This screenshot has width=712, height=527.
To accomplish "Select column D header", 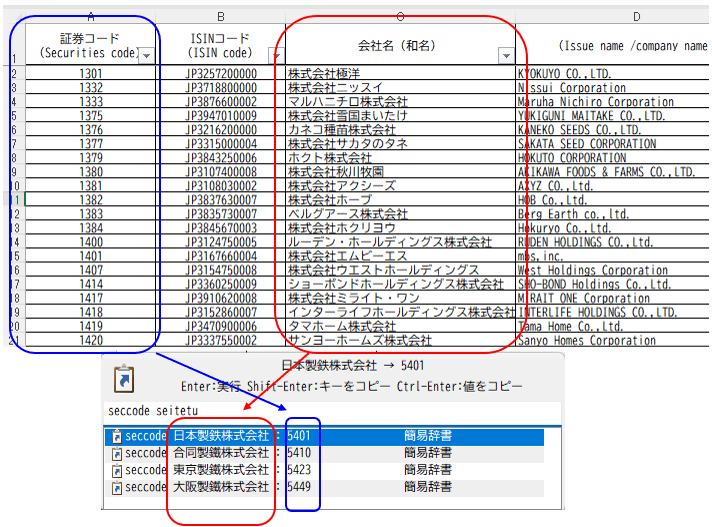I will click(x=636, y=17).
